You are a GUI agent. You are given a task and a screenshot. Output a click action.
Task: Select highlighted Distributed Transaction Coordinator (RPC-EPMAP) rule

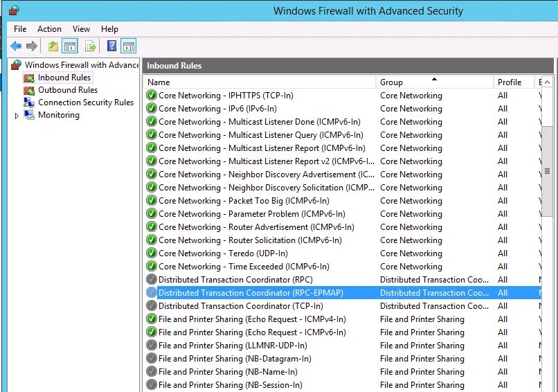click(251, 293)
